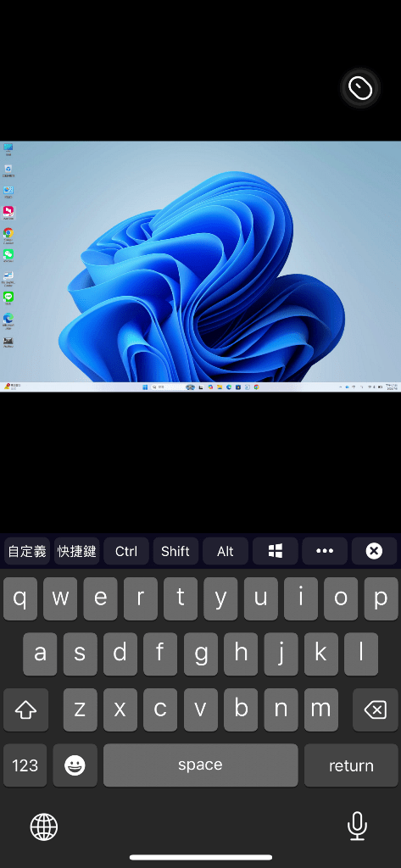Open the remote Windows Start button
401x868 pixels.
tap(146, 387)
